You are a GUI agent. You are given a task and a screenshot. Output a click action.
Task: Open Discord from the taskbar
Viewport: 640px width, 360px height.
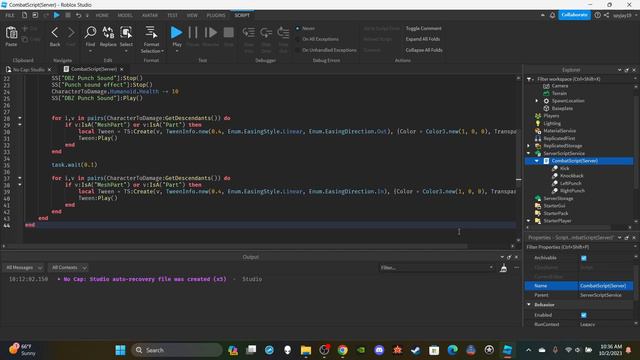pos(379,350)
